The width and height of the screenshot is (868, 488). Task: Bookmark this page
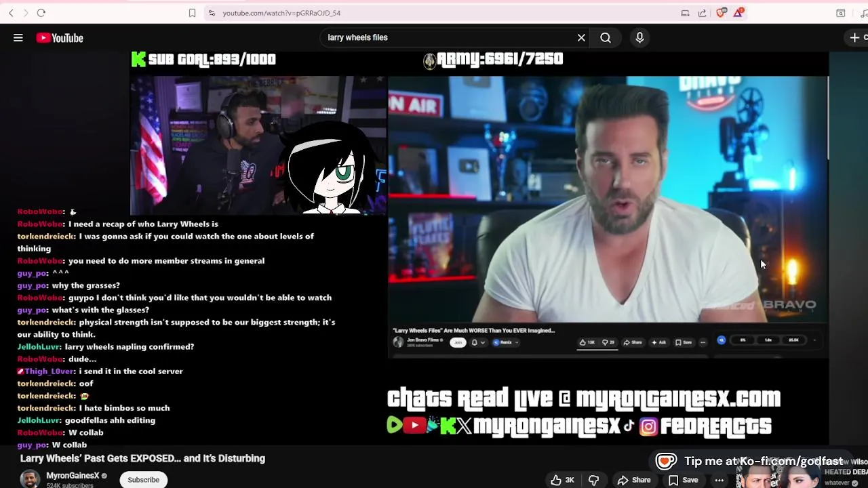(192, 13)
